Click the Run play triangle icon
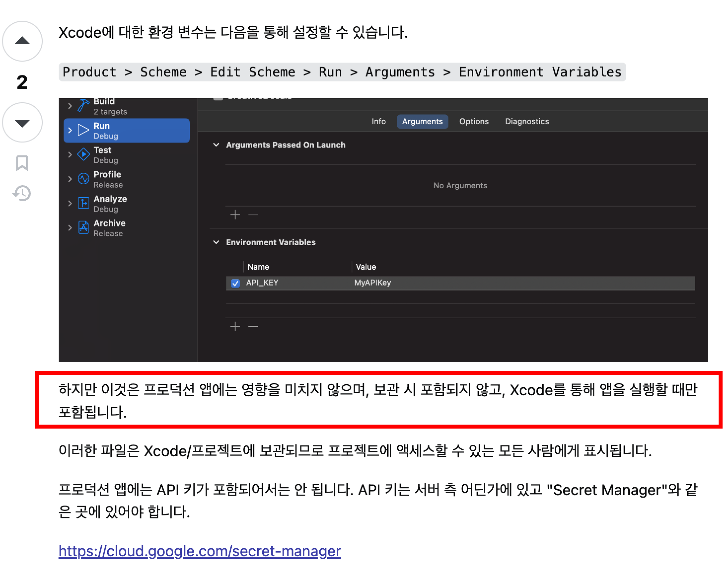Image resolution: width=728 pixels, height=579 pixels. click(83, 130)
